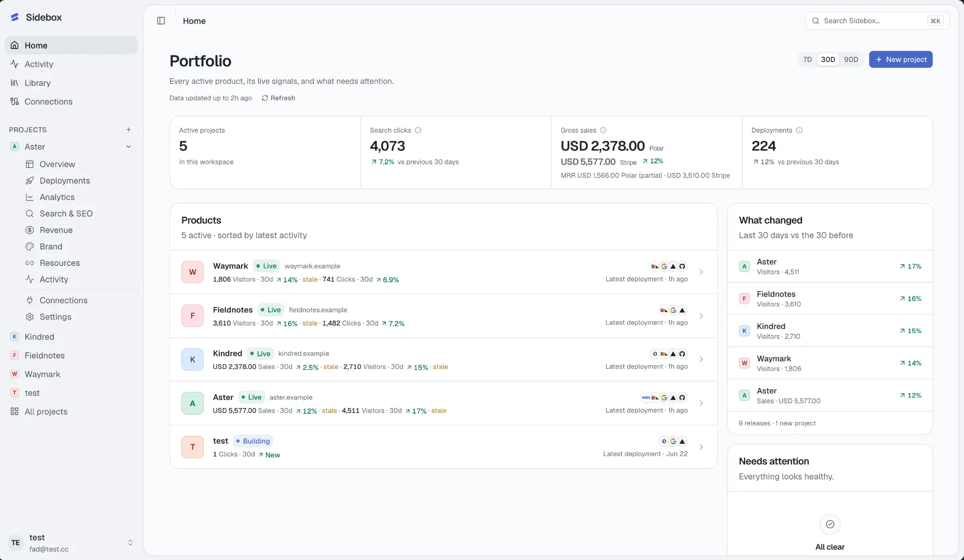The image size is (964, 560).
Task: Add a project with the PROJECTS plus icon
Action: click(129, 129)
